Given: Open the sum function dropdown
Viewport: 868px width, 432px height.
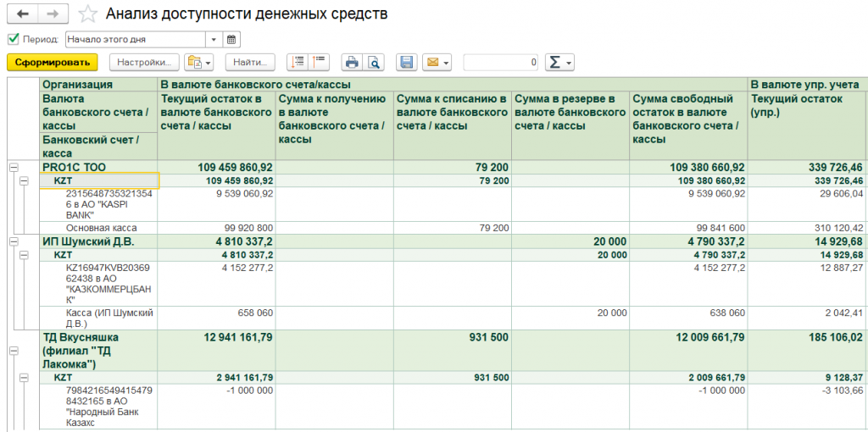Looking at the screenshot, I should coord(559,62).
